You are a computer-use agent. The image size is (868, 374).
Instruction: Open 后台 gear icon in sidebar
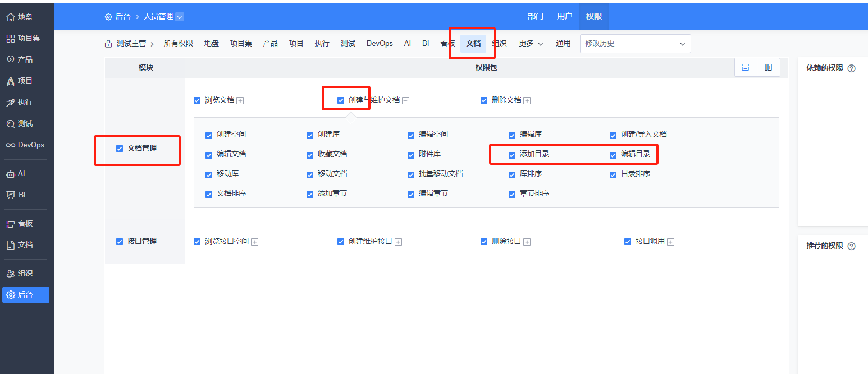(10, 295)
